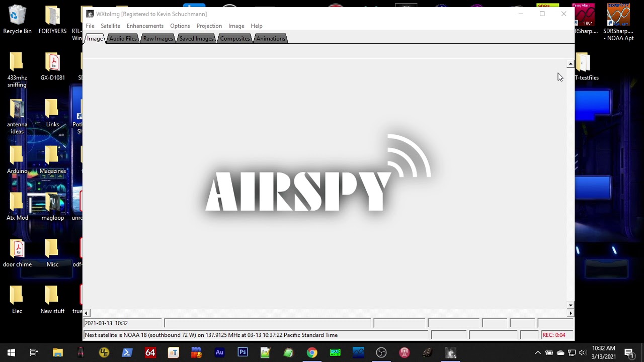Select the Recycle Bin desktop icon
Viewport: 644px width, 362px height.
[17, 20]
